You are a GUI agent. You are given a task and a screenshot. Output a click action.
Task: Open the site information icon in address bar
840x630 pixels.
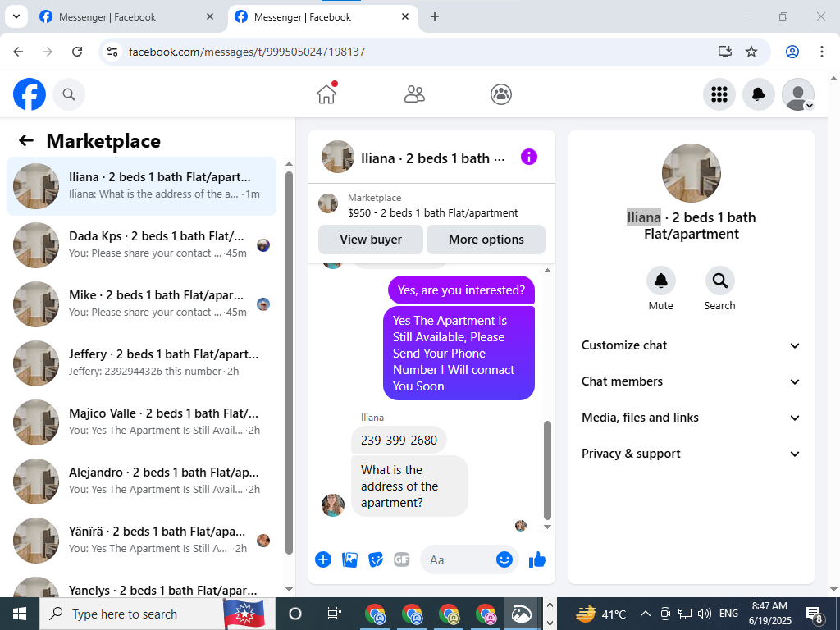coord(112,52)
